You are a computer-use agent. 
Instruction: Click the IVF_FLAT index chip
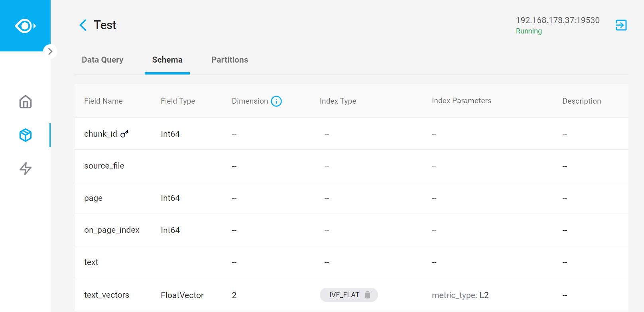click(x=344, y=295)
